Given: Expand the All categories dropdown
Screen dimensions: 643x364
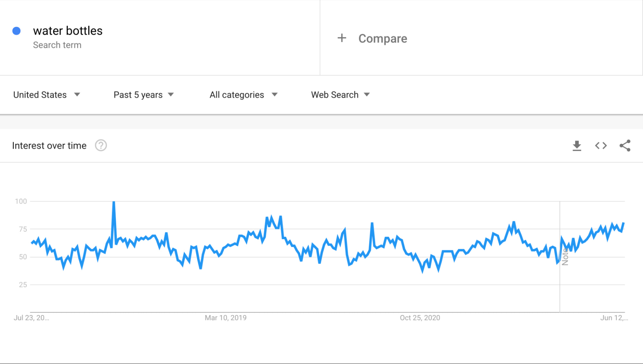Looking at the screenshot, I should click(x=243, y=95).
